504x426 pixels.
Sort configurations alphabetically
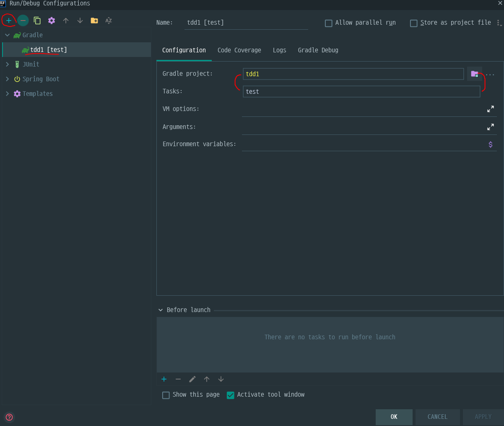click(x=109, y=21)
